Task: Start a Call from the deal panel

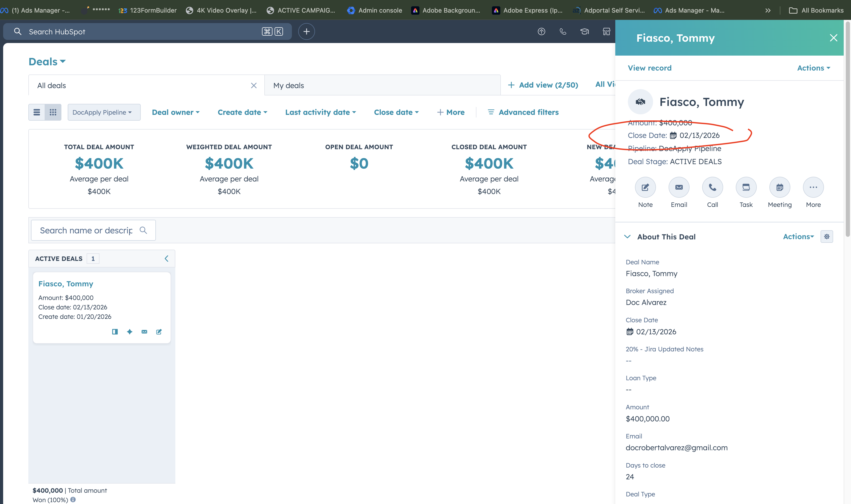Action: pos(712,187)
